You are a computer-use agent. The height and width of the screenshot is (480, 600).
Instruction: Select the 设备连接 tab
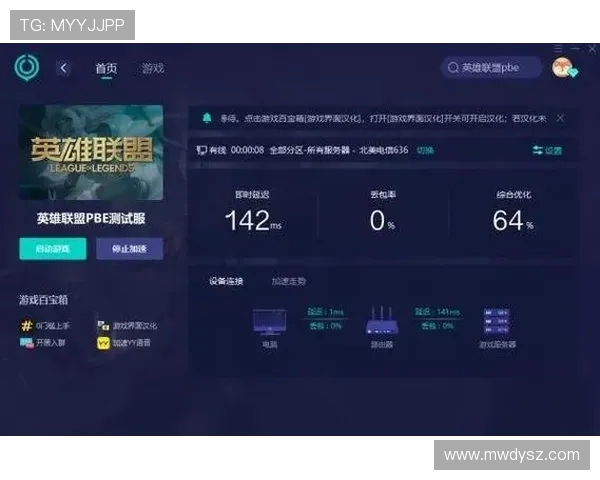(x=226, y=281)
